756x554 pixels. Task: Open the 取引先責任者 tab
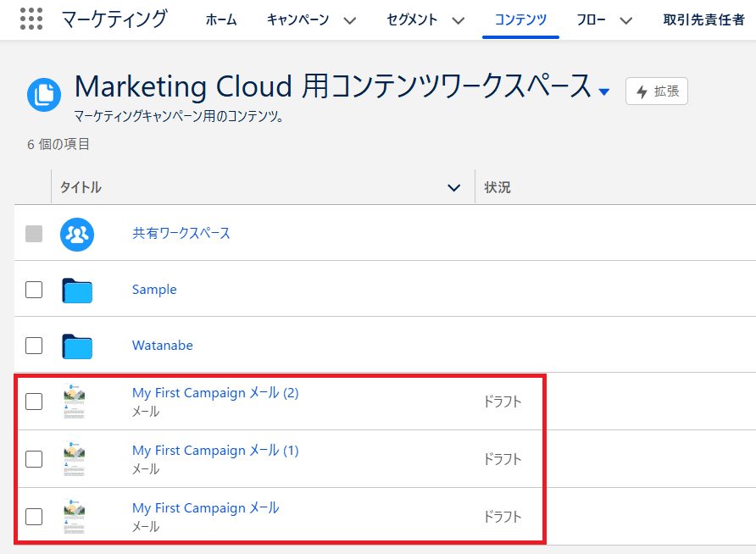click(x=704, y=19)
